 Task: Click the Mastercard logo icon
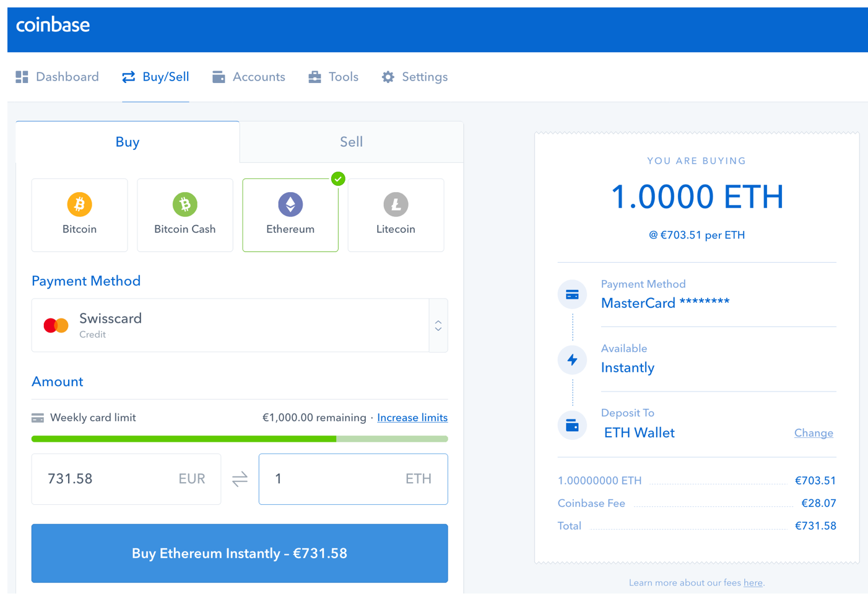pos(56,325)
